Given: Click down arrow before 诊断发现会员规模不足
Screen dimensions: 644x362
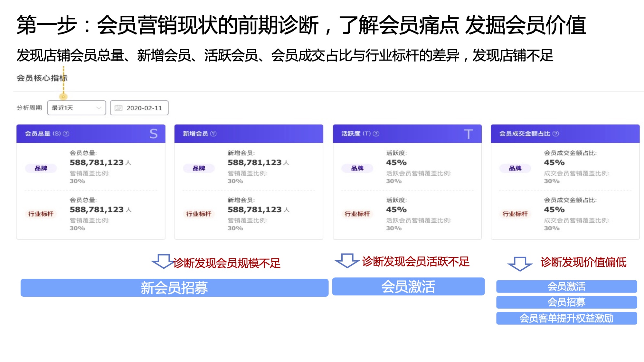Looking at the screenshot, I should click(x=163, y=261).
